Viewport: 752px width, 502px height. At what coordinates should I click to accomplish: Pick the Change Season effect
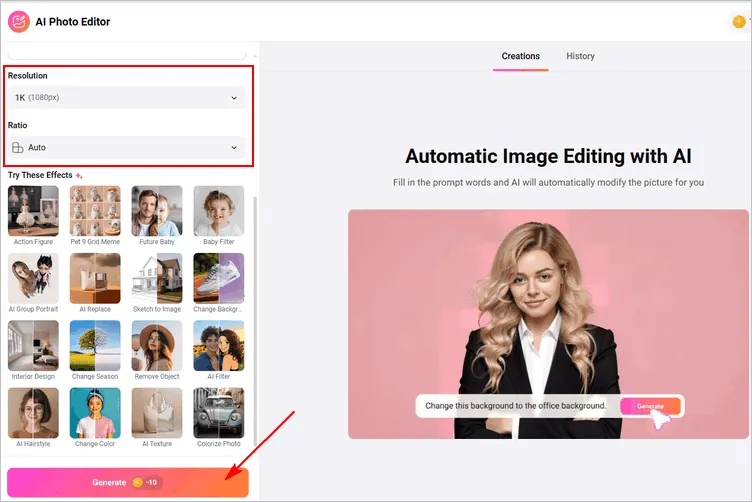pos(95,346)
